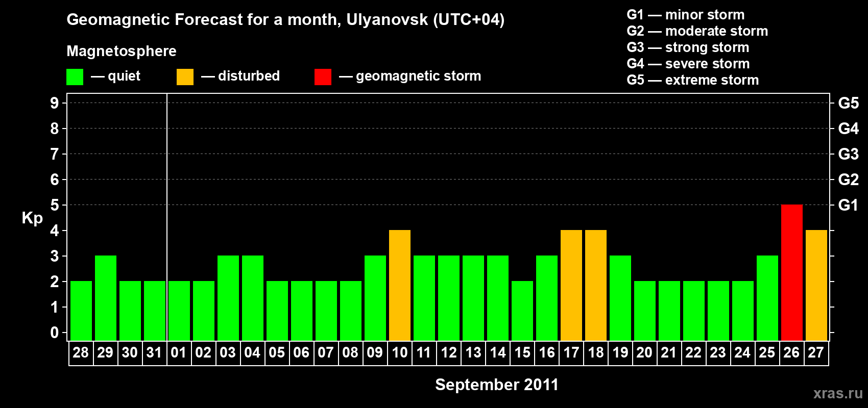Click the 'G4 — severe storm' legend line
The image size is (868, 408).
[x=688, y=64]
